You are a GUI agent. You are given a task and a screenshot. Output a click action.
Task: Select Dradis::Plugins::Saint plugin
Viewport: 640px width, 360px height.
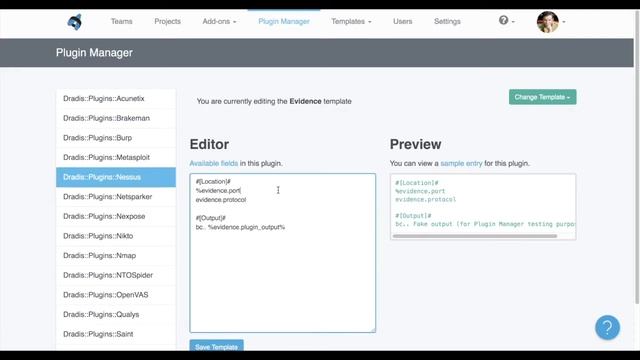(116, 334)
